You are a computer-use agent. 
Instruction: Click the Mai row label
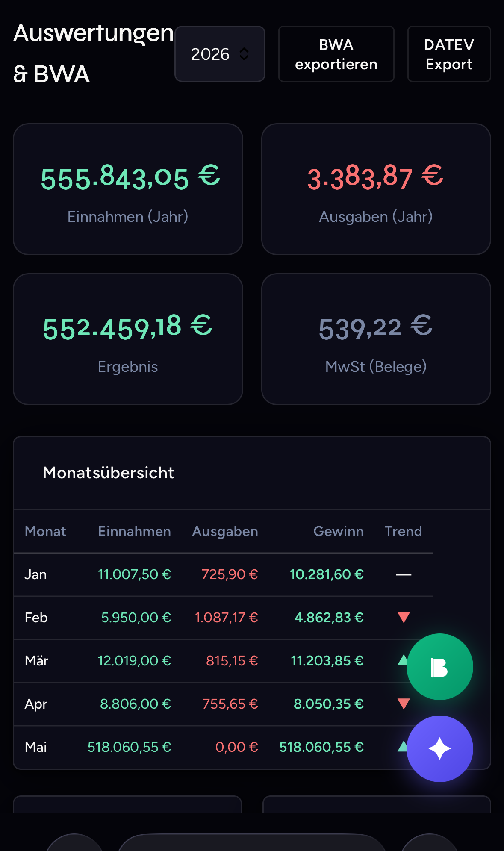[x=36, y=747]
